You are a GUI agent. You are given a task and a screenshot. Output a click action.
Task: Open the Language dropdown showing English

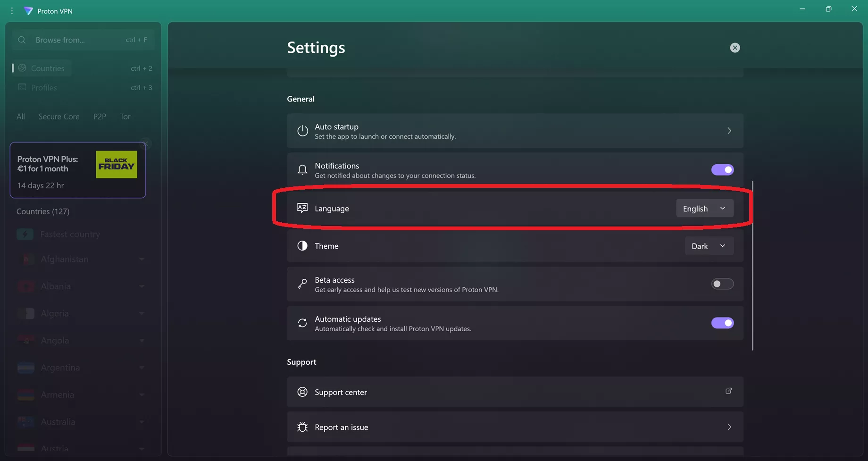coord(704,209)
